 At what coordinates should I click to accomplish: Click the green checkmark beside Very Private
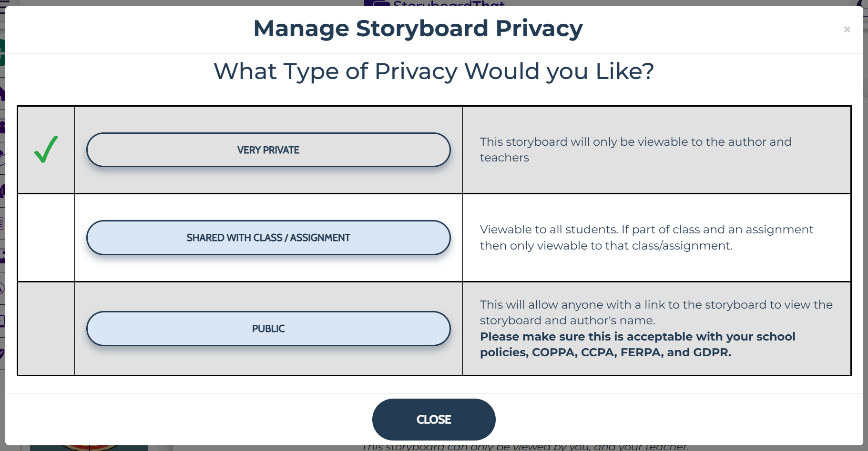tap(46, 150)
